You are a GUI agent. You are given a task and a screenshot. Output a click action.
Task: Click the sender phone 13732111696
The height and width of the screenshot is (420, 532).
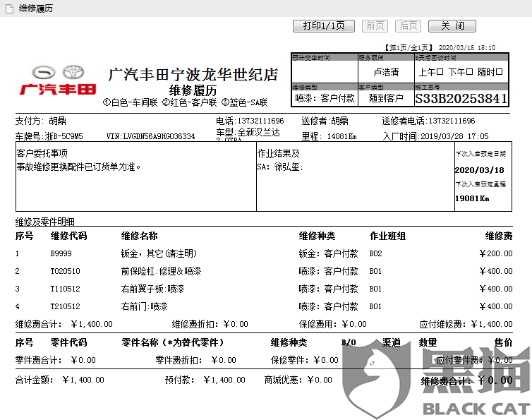coord(452,121)
